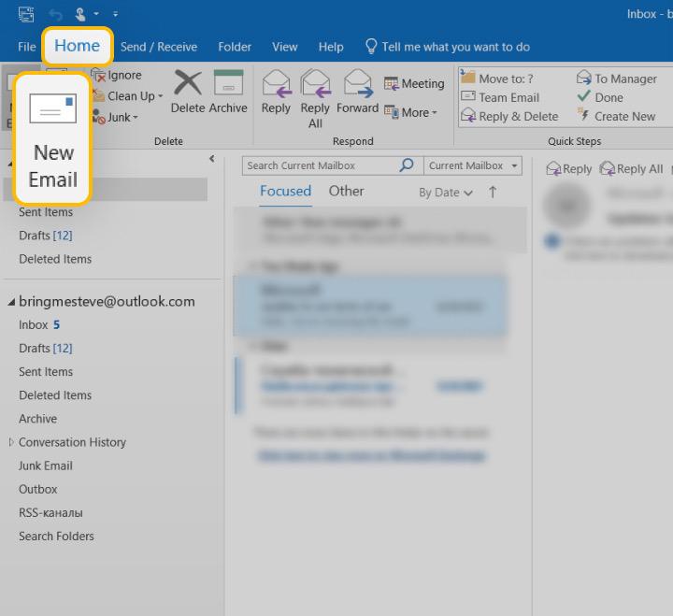
Task: Collapse the bringmesteve@outlook.com account tree
Action: pos(11,302)
